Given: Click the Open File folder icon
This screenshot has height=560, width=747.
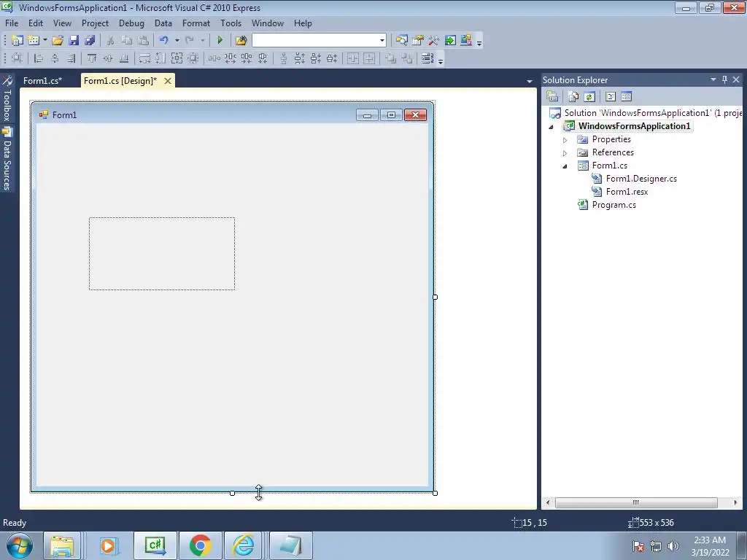Looking at the screenshot, I should click(58, 41).
